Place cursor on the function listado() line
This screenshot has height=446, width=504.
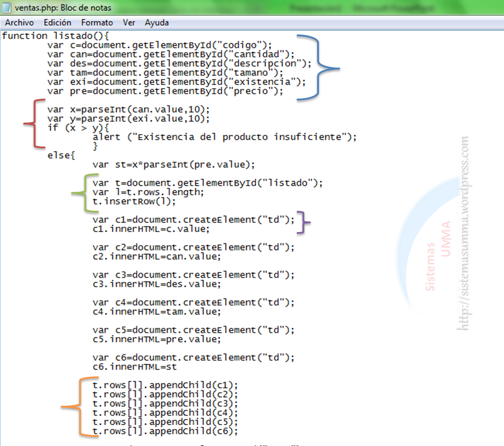[x=55, y=36]
